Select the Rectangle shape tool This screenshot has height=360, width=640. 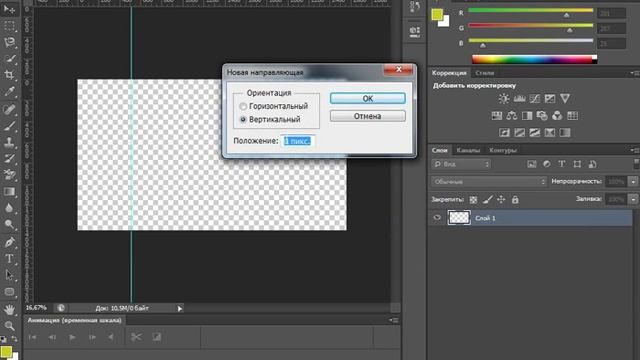click(x=9, y=291)
